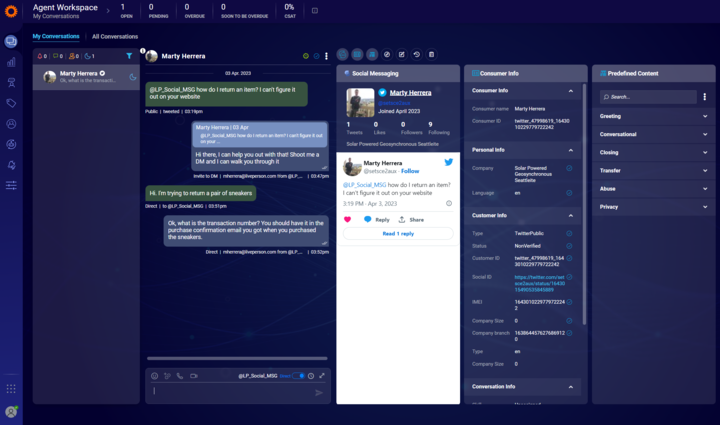This screenshot has width=720, height=425.
Task: Collapse the Personal Info section
Action: point(570,150)
